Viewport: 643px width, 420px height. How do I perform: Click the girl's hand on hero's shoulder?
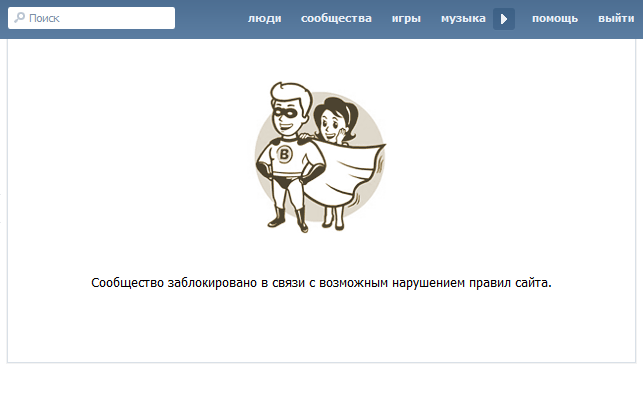[x=305, y=136]
